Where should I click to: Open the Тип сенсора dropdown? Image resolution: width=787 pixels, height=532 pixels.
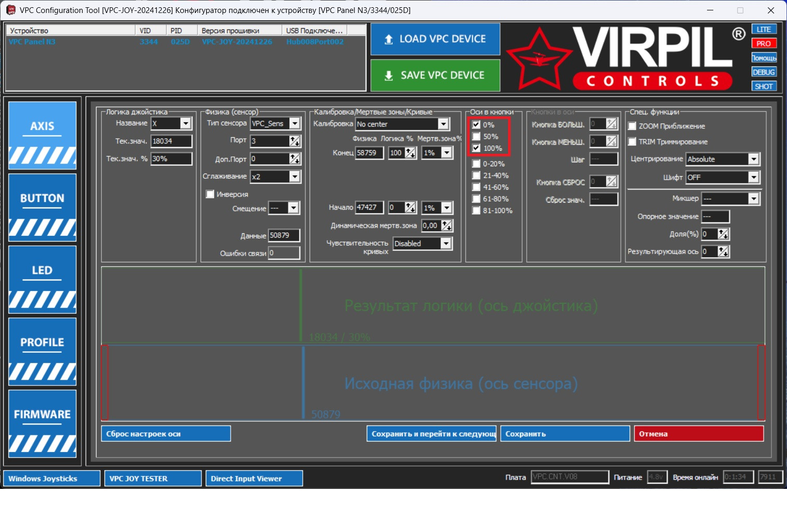click(295, 123)
